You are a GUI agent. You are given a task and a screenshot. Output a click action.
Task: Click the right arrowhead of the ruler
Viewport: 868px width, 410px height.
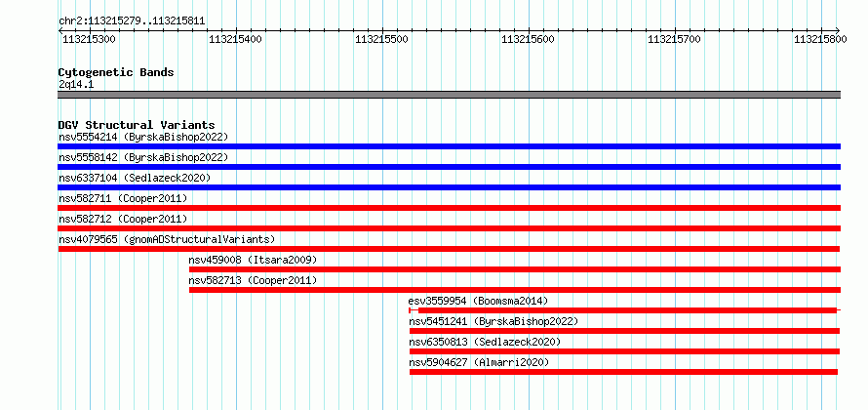(838, 31)
